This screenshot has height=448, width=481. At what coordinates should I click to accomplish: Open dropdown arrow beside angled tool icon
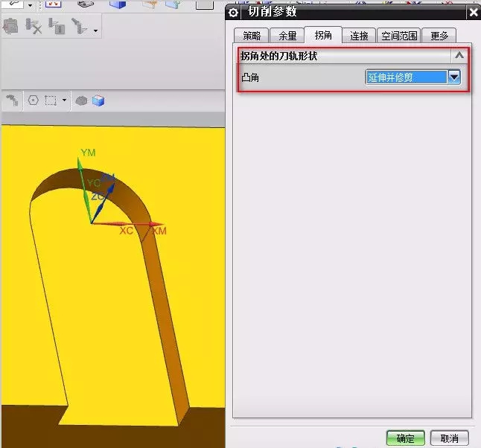[96, 31]
